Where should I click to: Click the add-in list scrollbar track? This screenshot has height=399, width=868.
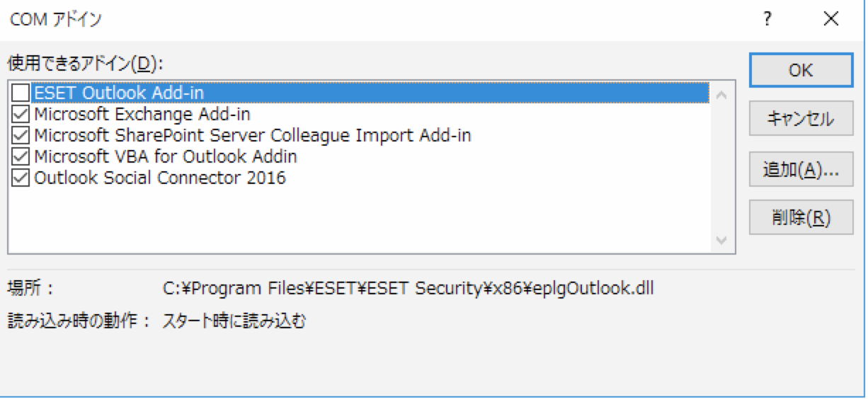point(721,168)
